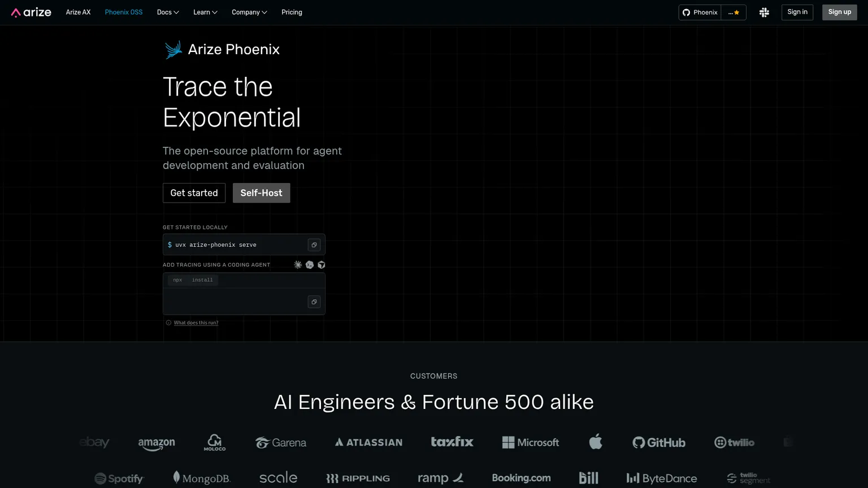
Task: Open the Phoenix GitHub repository
Action: coord(700,12)
